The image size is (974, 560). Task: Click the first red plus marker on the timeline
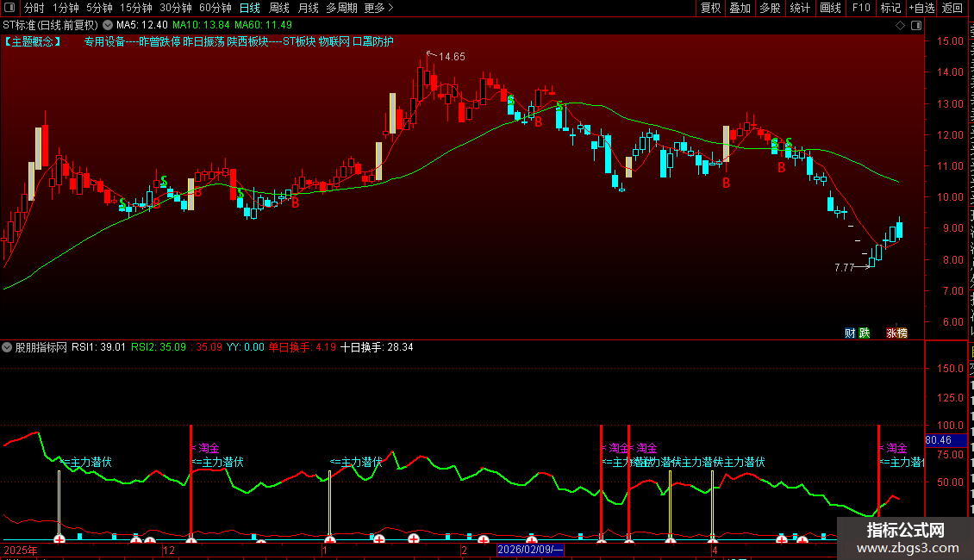click(59, 538)
